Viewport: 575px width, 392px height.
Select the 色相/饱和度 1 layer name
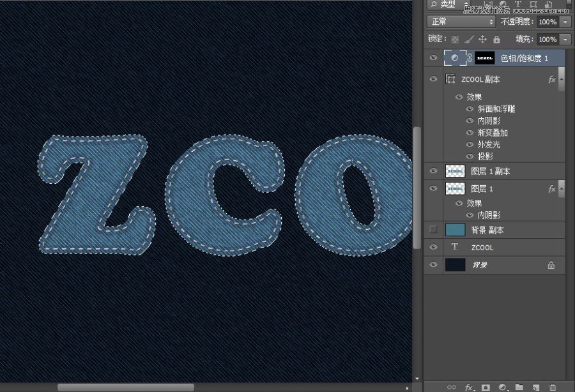[x=525, y=58]
